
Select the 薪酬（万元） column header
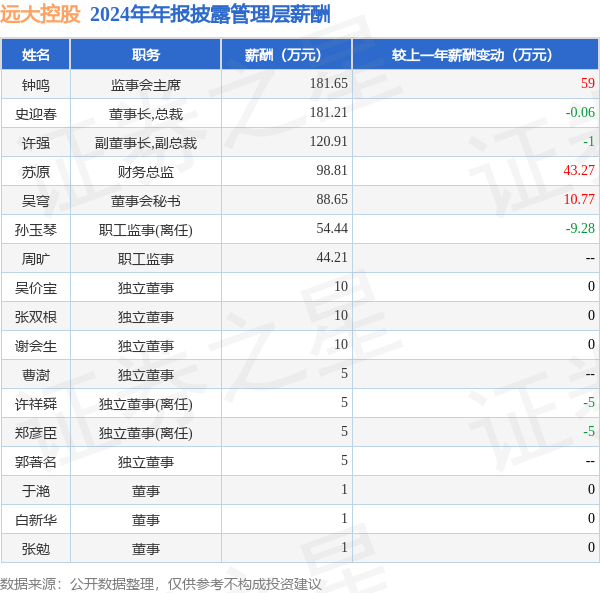(x=286, y=55)
